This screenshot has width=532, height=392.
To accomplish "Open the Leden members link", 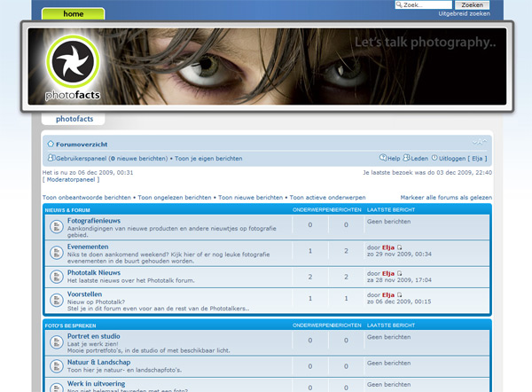I will coord(419,159).
